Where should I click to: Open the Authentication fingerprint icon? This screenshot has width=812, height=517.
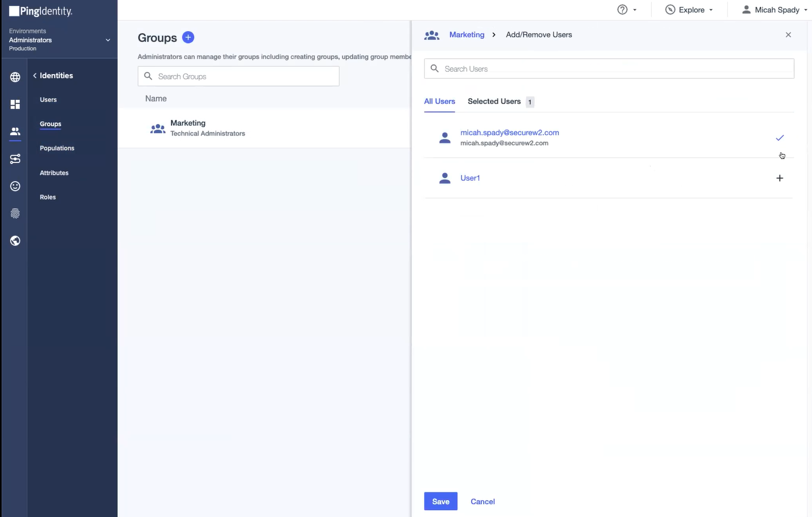point(15,213)
